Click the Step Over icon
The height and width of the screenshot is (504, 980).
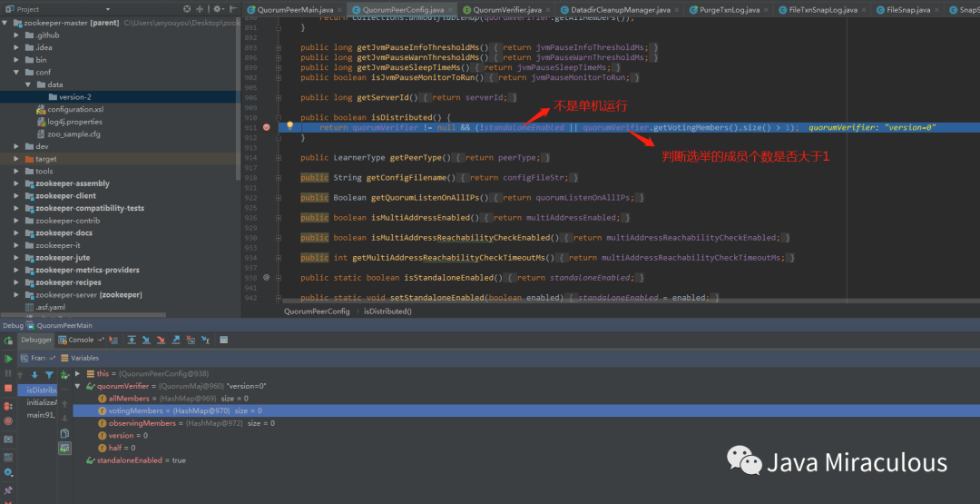click(132, 340)
